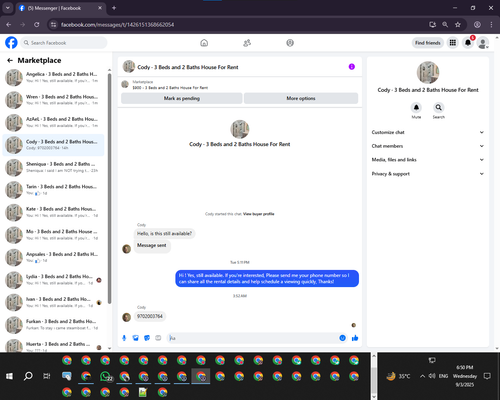Click the back arrow next to Marketplace
This screenshot has width=500, height=400.
pyautogui.click(x=10, y=60)
